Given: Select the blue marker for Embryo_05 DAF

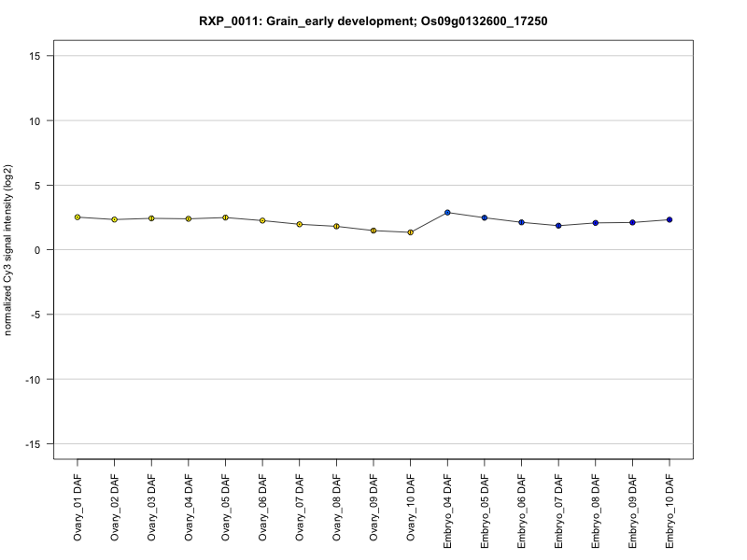Looking at the screenshot, I should pos(485,217).
